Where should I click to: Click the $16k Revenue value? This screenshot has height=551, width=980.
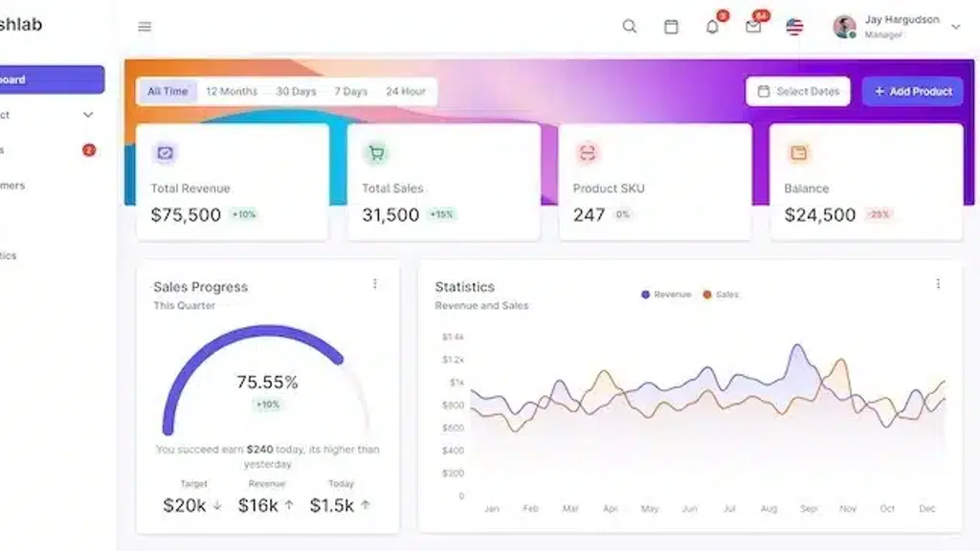[257, 505]
